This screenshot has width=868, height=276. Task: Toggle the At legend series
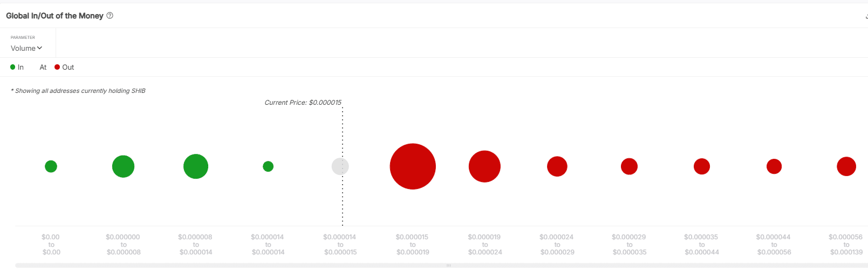click(43, 68)
